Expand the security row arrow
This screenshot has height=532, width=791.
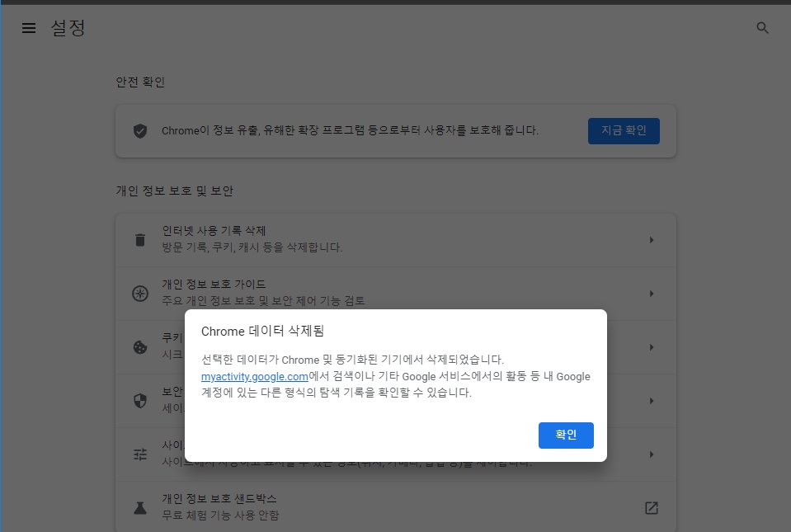tap(652, 401)
